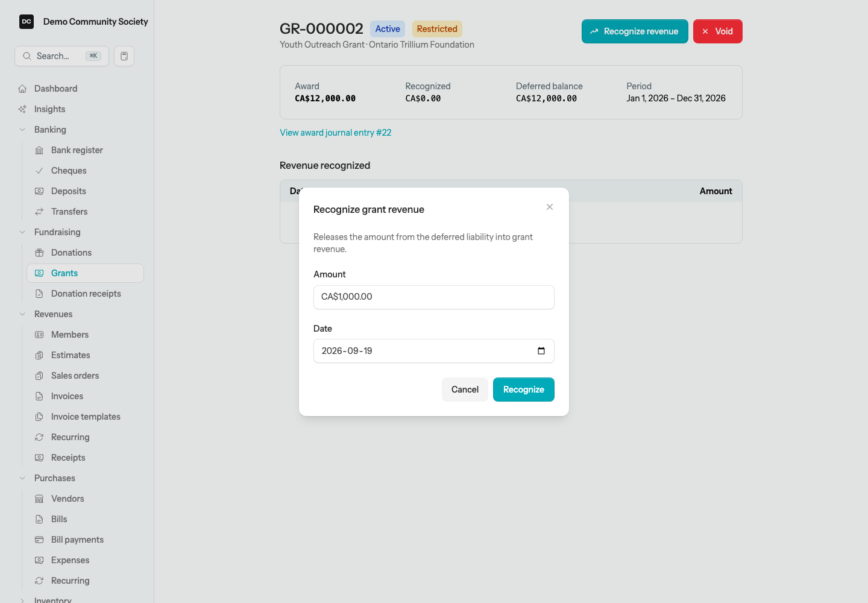Click the calculator icon beside search
Image resolution: width=868 pixels, height=603 pixels.
[x=124, y=56]
